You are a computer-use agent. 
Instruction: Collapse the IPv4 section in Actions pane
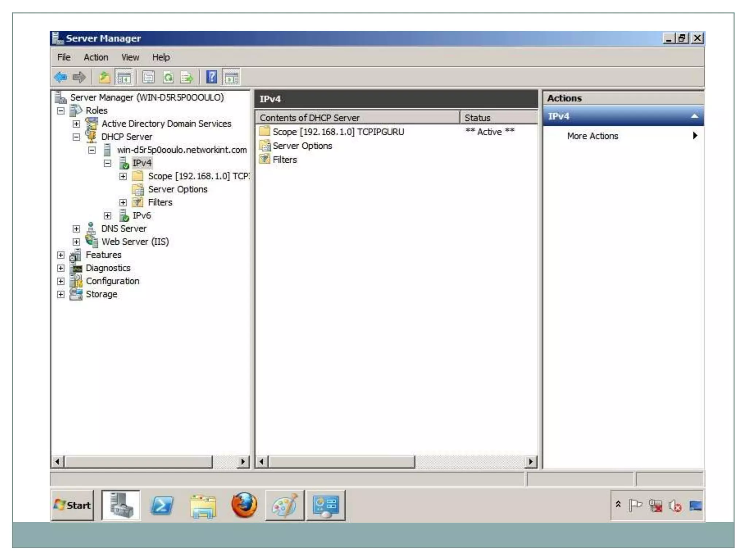[x=694, y=116]
